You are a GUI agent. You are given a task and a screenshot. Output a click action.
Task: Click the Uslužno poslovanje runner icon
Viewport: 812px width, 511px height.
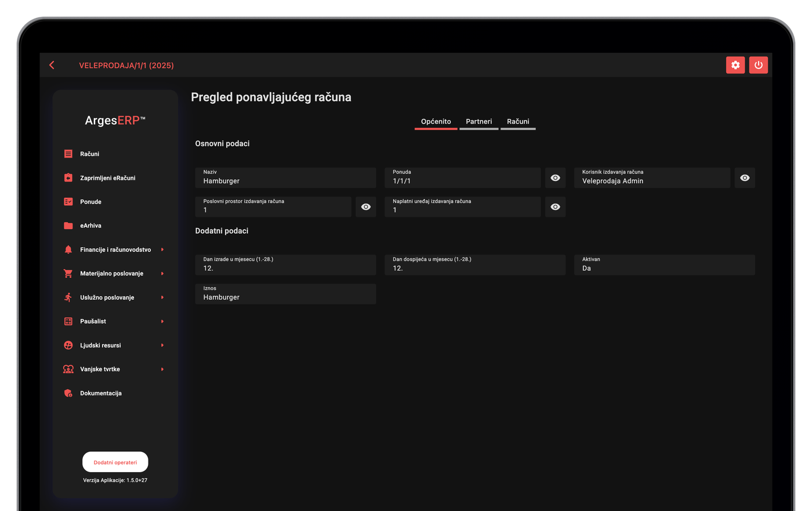(68, 298)
